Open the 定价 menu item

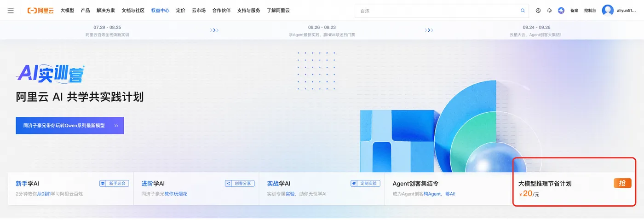point(181,10)
